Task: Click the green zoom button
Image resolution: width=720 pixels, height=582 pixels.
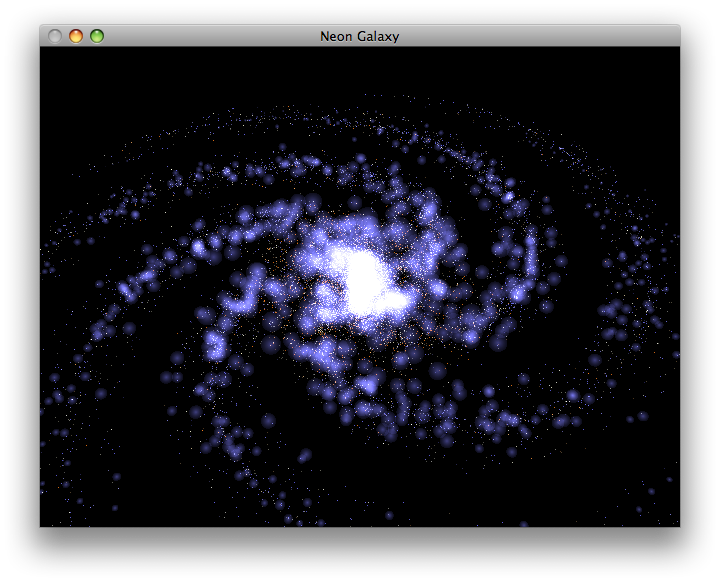Action: coord(97,36)
